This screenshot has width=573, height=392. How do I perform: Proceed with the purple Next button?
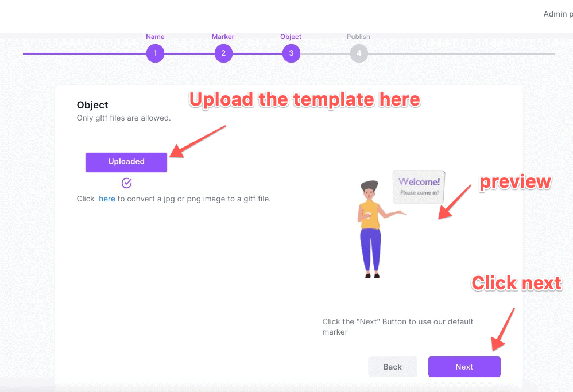(464, 367)
